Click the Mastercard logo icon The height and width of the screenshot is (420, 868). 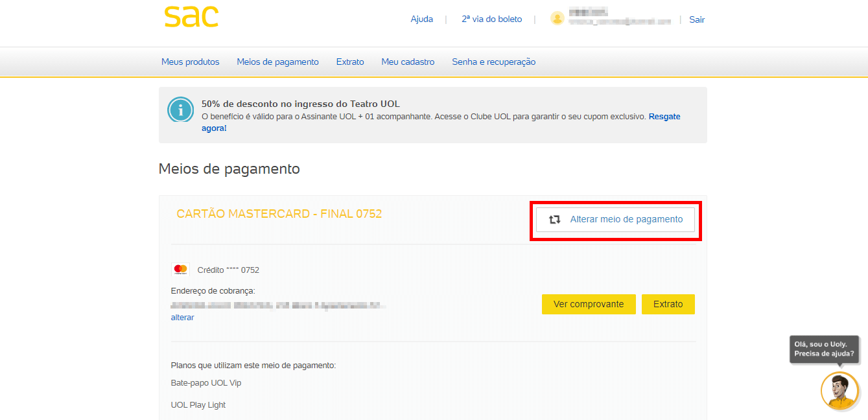point(180,270)
